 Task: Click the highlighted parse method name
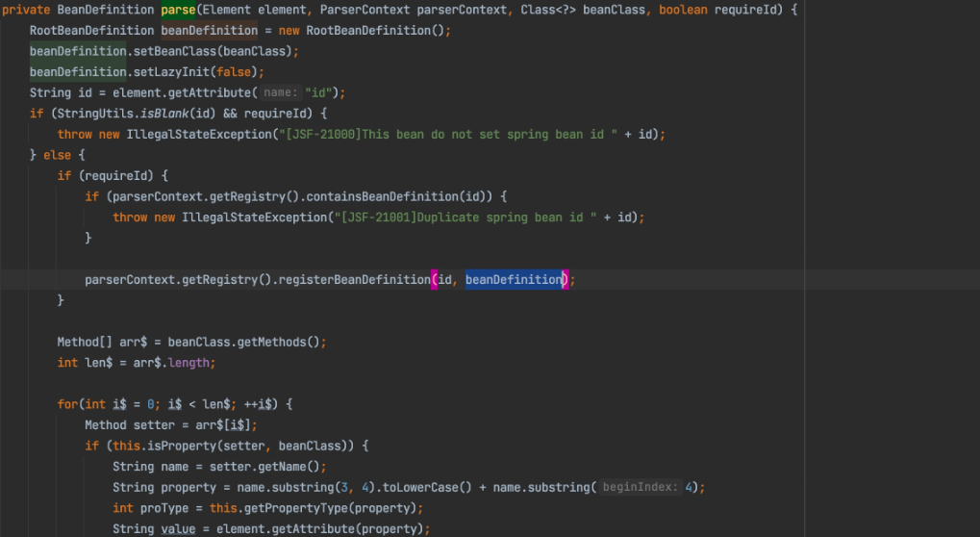[178, 10]
